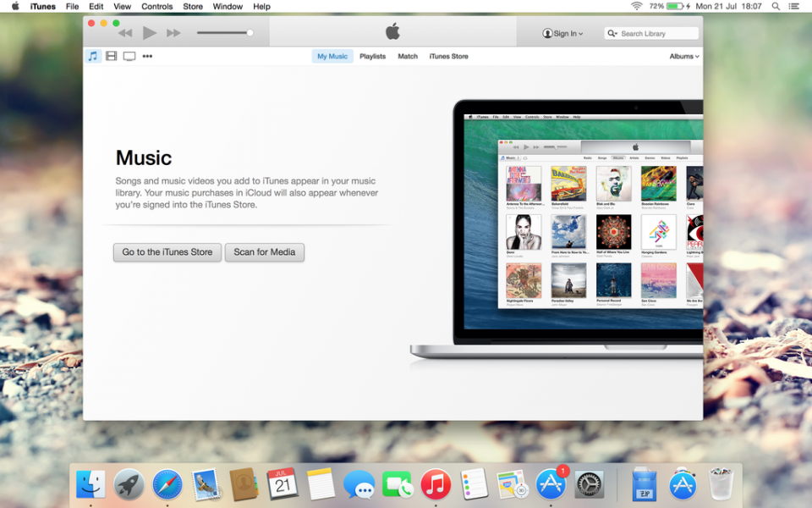This screenshot has height=508, width=812.
Task: Open Safari from the Dock
Action: [167, 485]
